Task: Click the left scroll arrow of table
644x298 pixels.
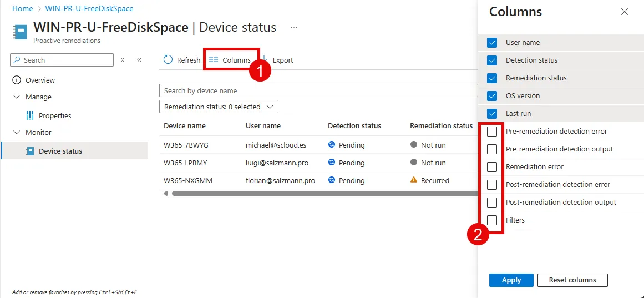Action: 165,193
